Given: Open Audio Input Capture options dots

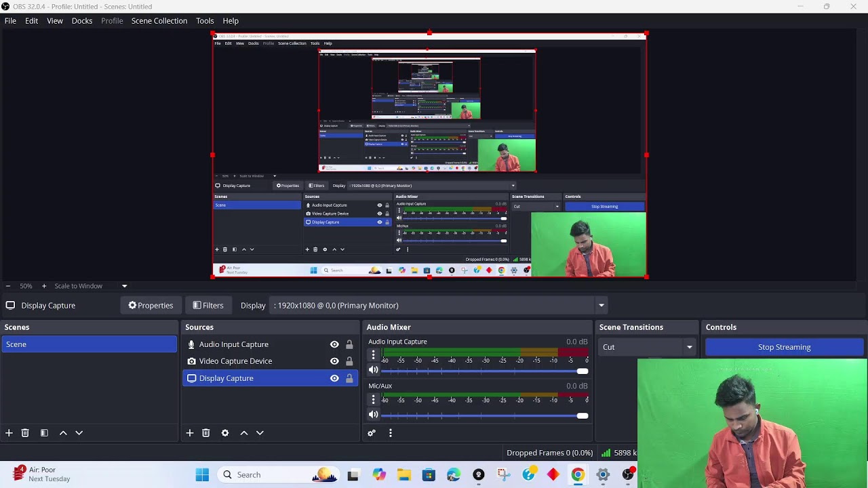Looking at the screenshot, I should coord(373,355).
